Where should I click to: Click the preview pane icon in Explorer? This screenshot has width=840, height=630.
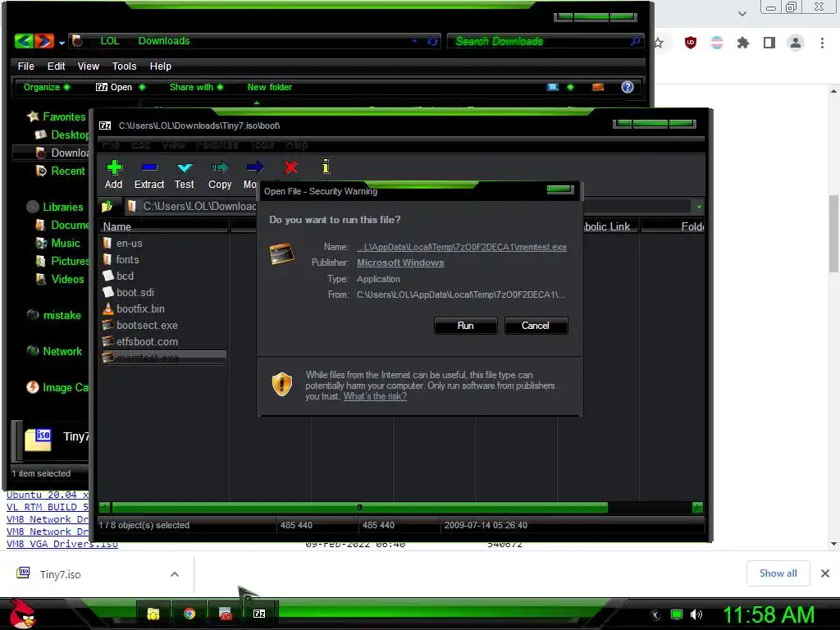pos(598,87)
